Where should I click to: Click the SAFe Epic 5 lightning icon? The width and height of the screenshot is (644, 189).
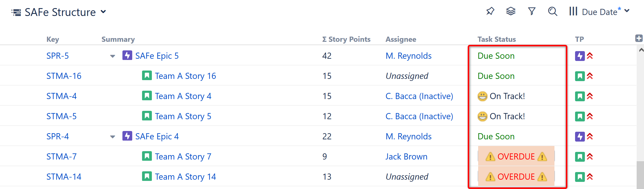click(x=127, y=55)
